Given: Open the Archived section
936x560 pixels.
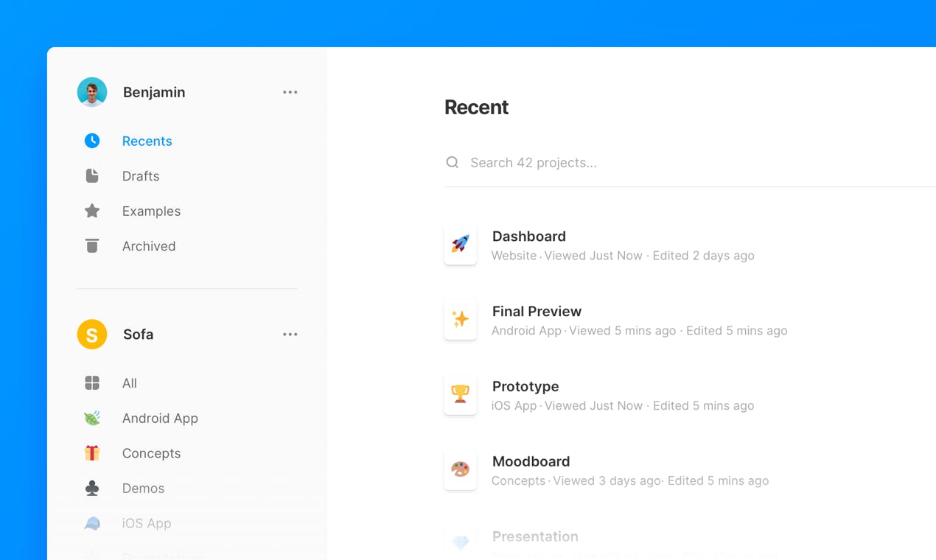Looking at the screenshot, I should 149,246.
